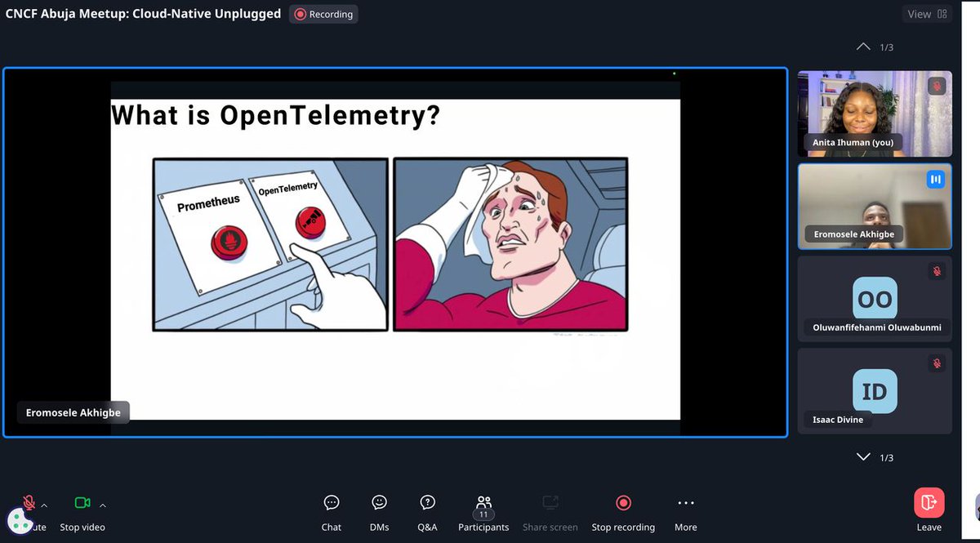Click the top page indicator 1/3
The width and height of the screenshot is (980, 543).
pyautogui.click(x=887, y=47)
